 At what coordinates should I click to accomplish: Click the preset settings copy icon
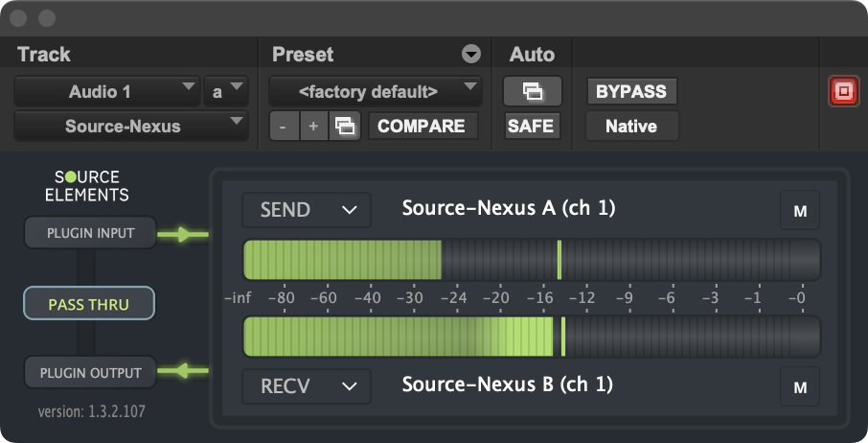[345, 126]
